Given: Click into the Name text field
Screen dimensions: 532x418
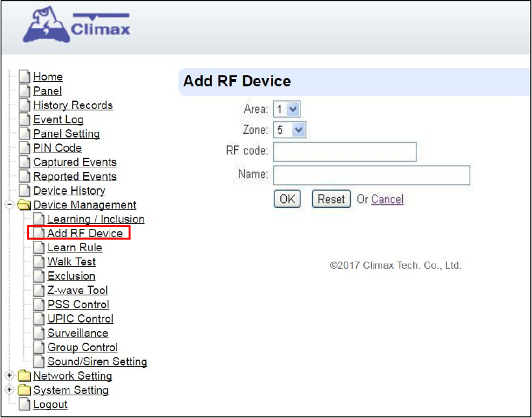Looking at the screenshot, I should [x=372, y=175].
